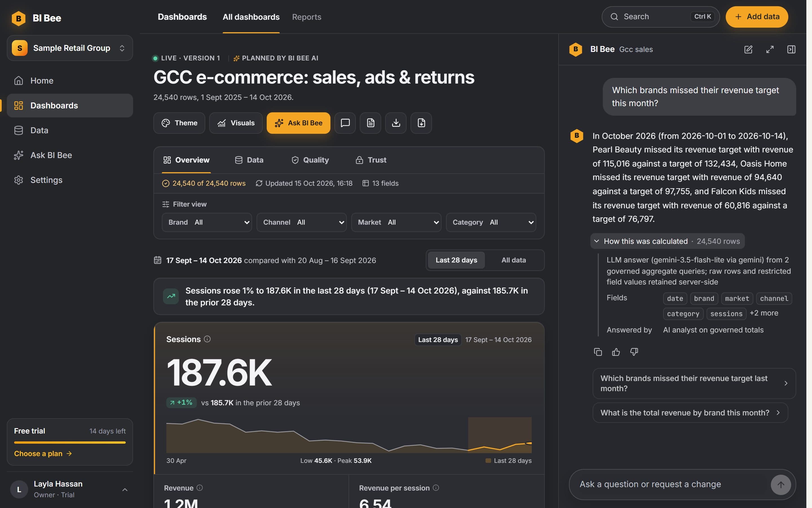Go to the Reports tab
This screenshot has height=508, width=812.
tap(307, 17)
